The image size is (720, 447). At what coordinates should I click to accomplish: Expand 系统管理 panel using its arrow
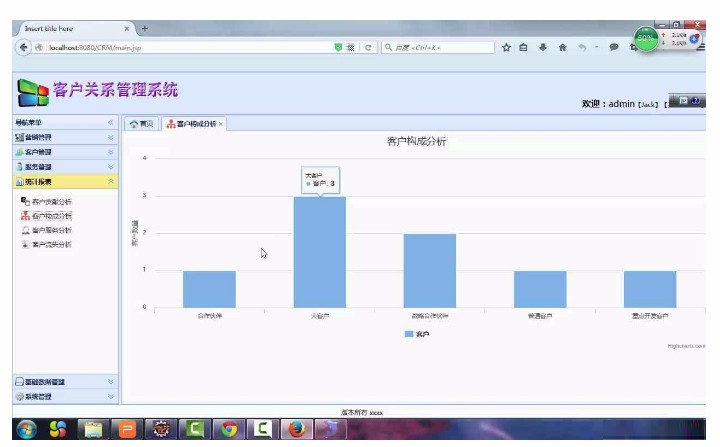click(x=111, y=396)
